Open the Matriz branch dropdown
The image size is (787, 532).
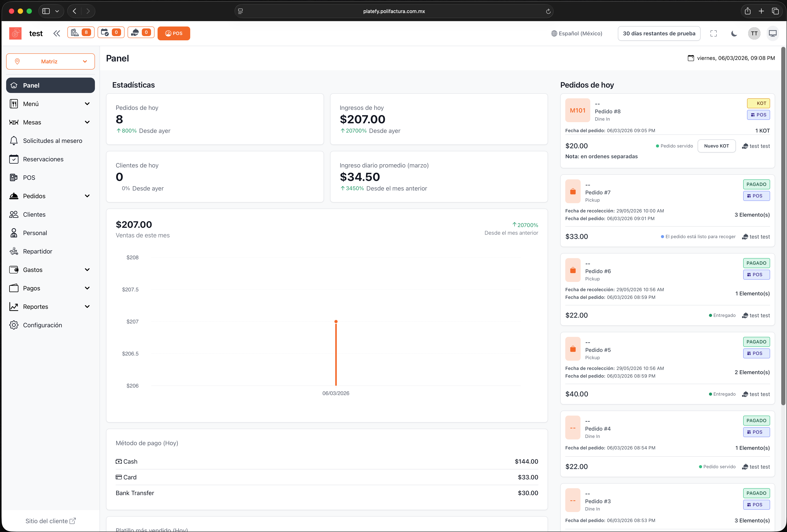tap(51, 61)
